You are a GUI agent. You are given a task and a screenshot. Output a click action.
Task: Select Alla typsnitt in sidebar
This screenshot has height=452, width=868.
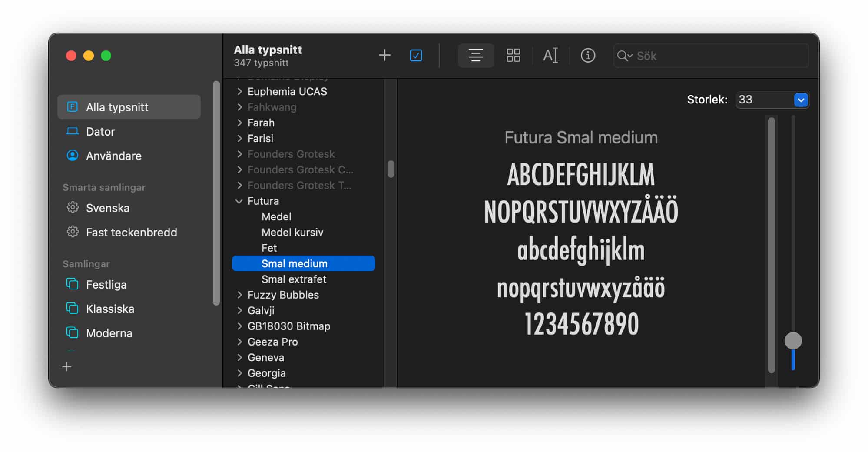[x=129, y=107]
